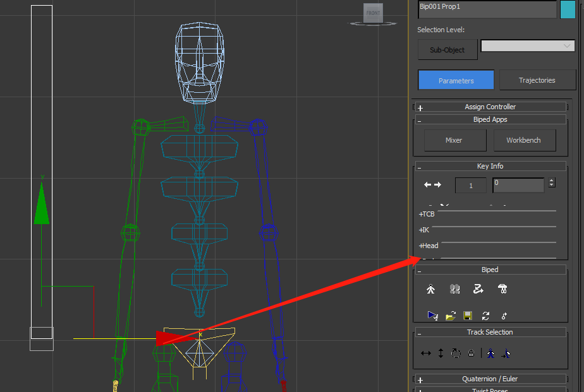Click the Sub-Object button

[x=447, y=50]
